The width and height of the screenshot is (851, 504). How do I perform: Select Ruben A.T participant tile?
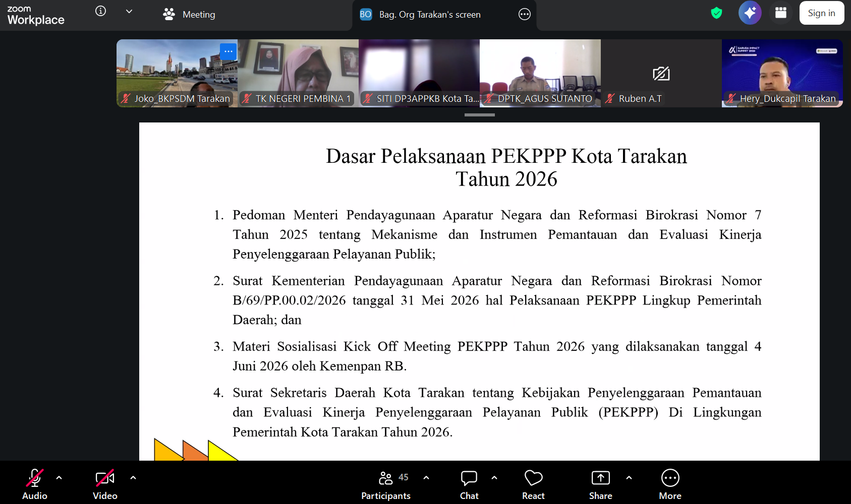click(661, 73)
